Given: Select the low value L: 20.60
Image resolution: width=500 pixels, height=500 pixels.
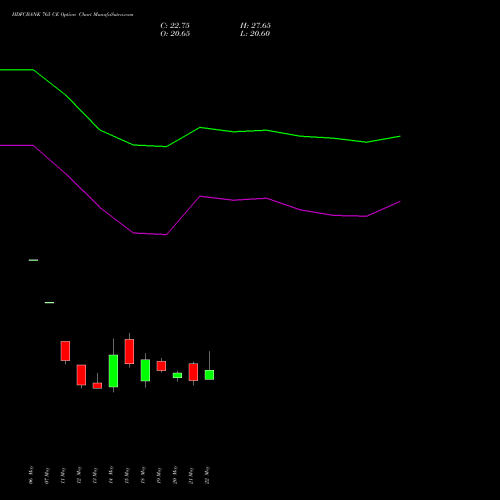Looking at the screenshot, I should pos(255,33).
